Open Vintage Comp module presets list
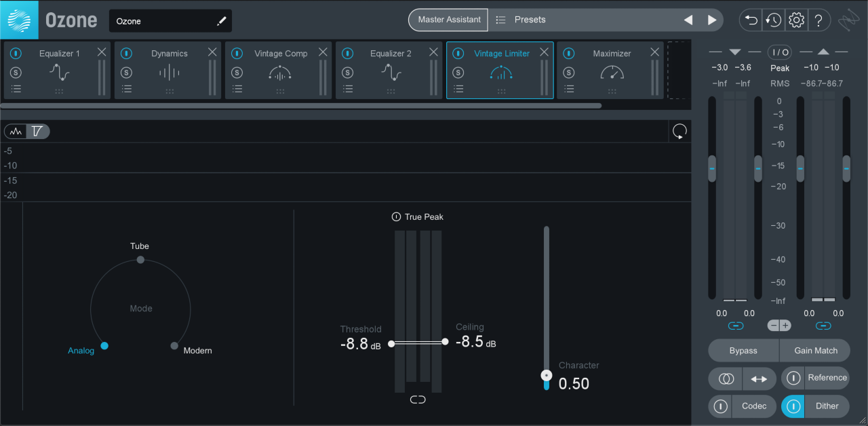 tap(237, 89)
